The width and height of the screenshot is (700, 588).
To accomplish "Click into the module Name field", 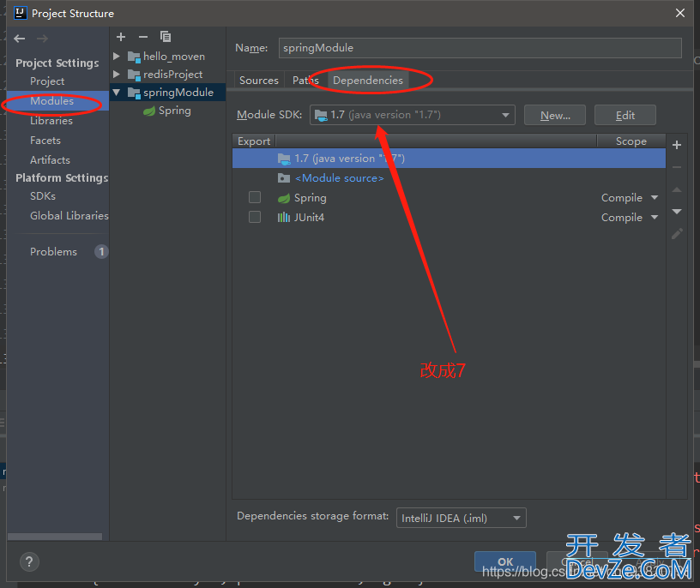I will tap(480, 48).
